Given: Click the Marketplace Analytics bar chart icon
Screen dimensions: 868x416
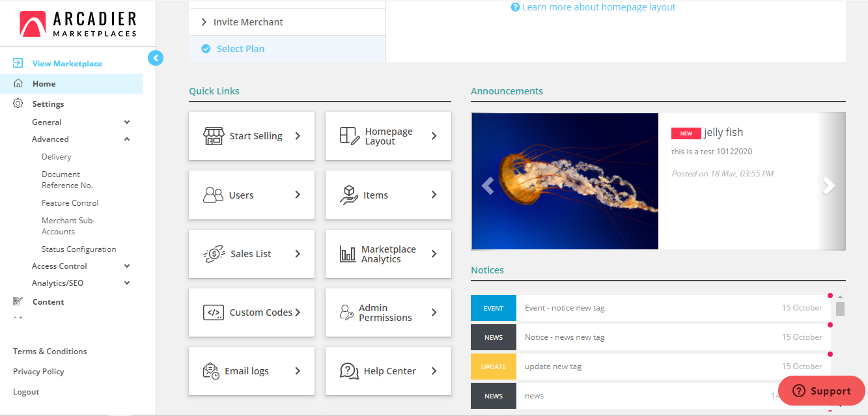Looking at the screenshot, I should pos(348,254).
